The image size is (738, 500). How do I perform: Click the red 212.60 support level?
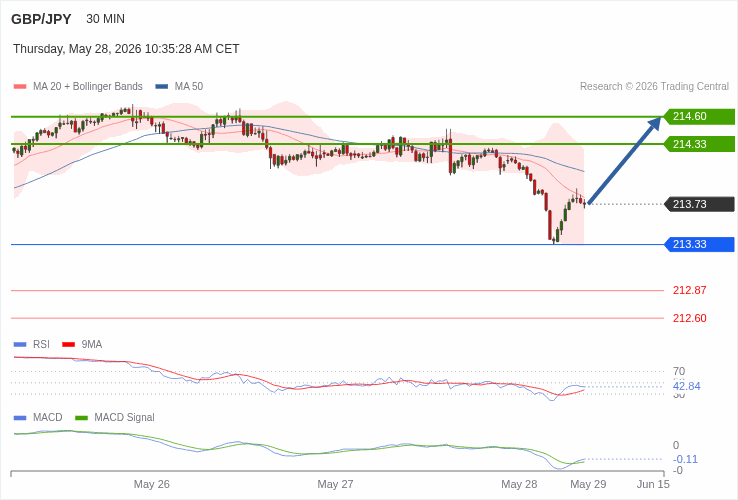[690, 318]
